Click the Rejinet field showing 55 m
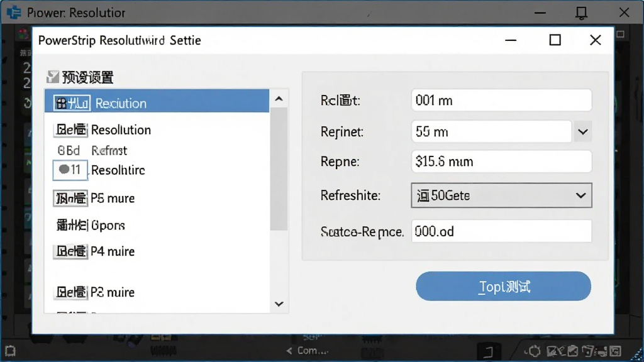Viewport: 644px width, 362px height. click(x=491, y=132)
